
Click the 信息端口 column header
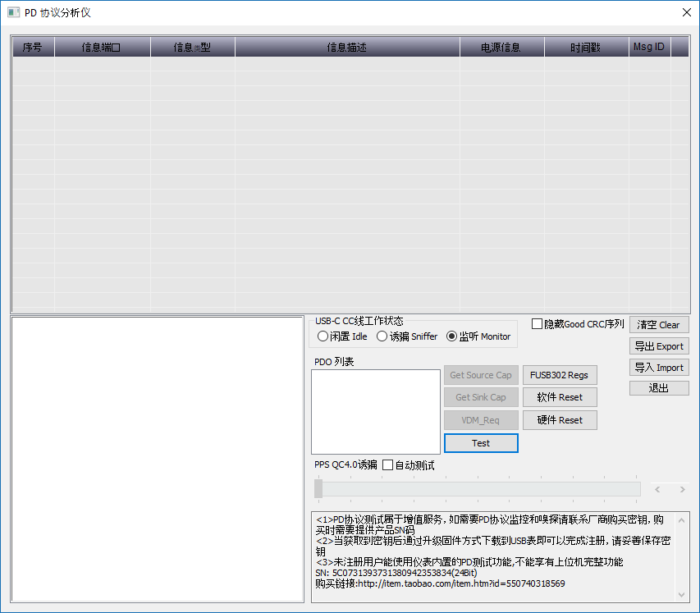coord(103,47)
